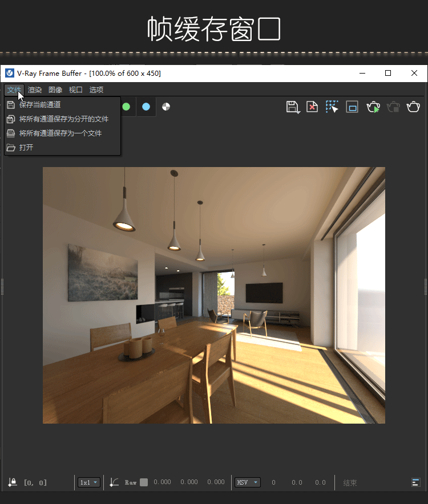Screen dimensions: 428x504
Task: Enable track mouse while rendering
Action: pyautogui.click(x=332, y=107)
